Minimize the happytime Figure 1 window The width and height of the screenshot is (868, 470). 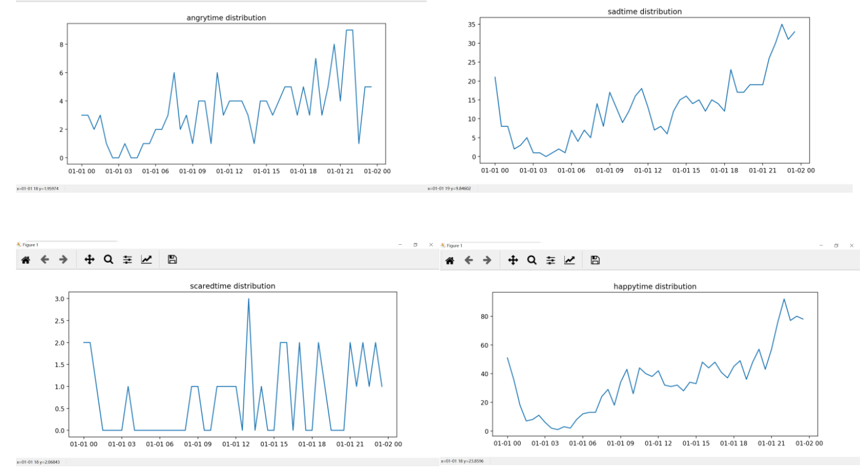pos(821,245)
